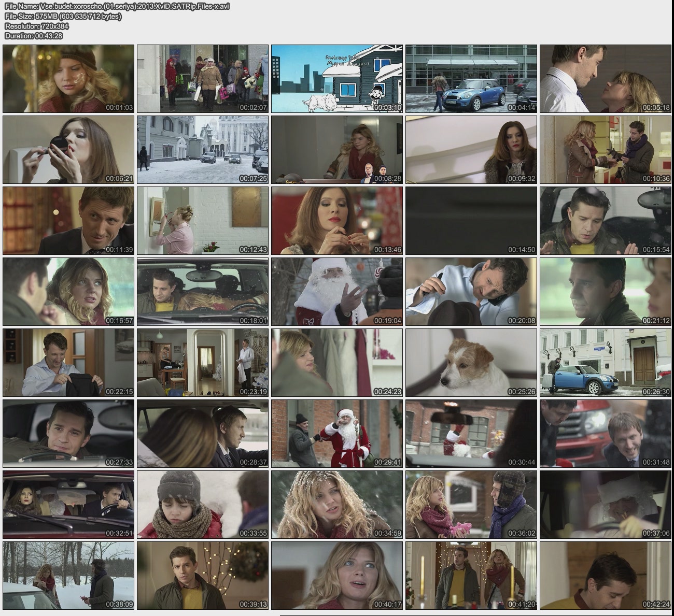Image resolution: width=674 pixels, height=616 pixels.
Task: Select the cartoon house frame at 00:03:10
Action: point(336,79)
